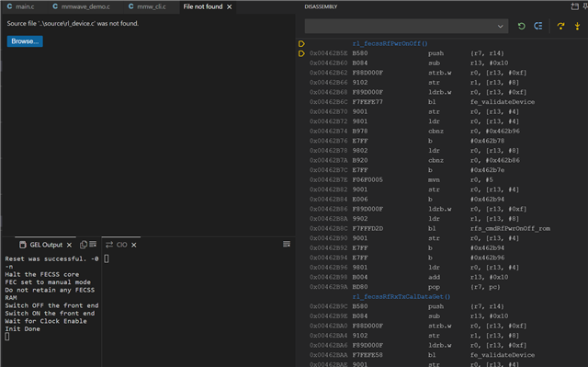Switch to the mmw_cli.c tab
Image resolution: width=588 pixels, height=367 pixels.
(x=147, y=6)
